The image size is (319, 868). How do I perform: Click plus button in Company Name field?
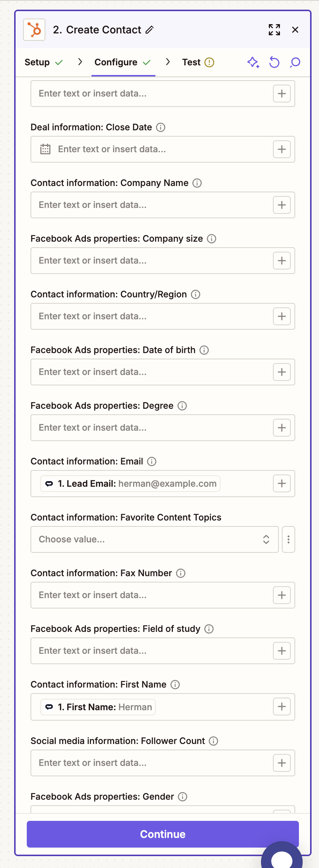coord(281,205)
